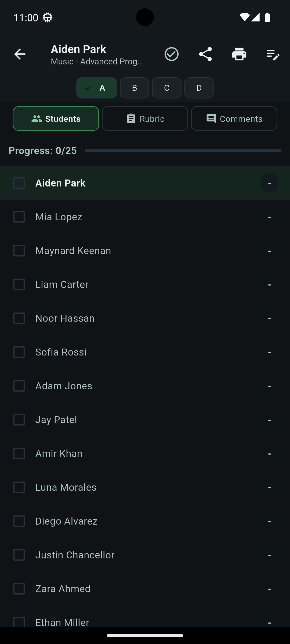Open the mark-complete check circle icon
Image resolution: width=290 pixels, height=644 pixels.
172,54
